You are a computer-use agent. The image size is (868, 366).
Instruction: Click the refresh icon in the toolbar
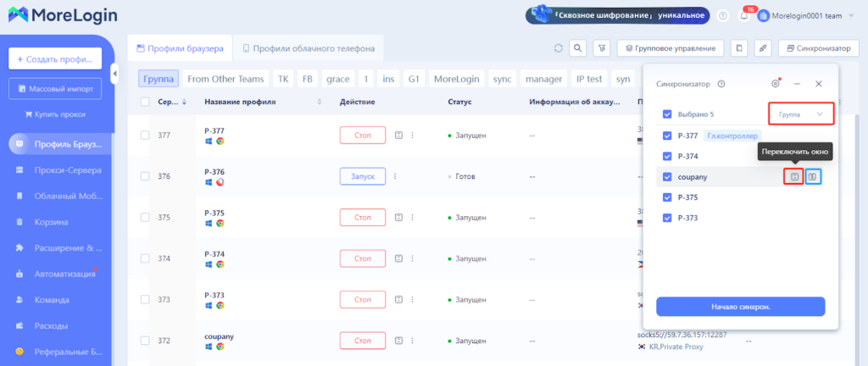(x=558, y=48)
